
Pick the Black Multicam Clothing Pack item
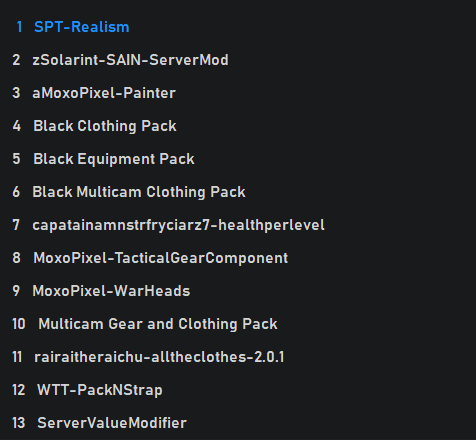pyautogui.click(x=139, y=192)
